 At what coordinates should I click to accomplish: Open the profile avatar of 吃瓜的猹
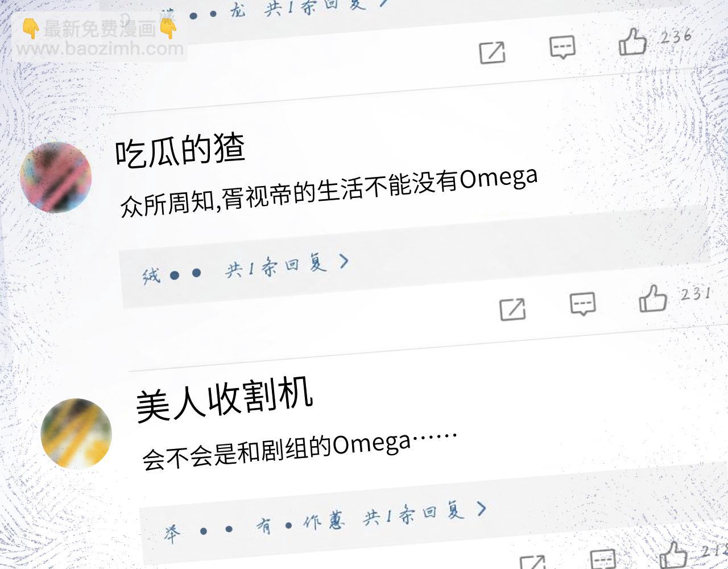click(x=56, y=177)
